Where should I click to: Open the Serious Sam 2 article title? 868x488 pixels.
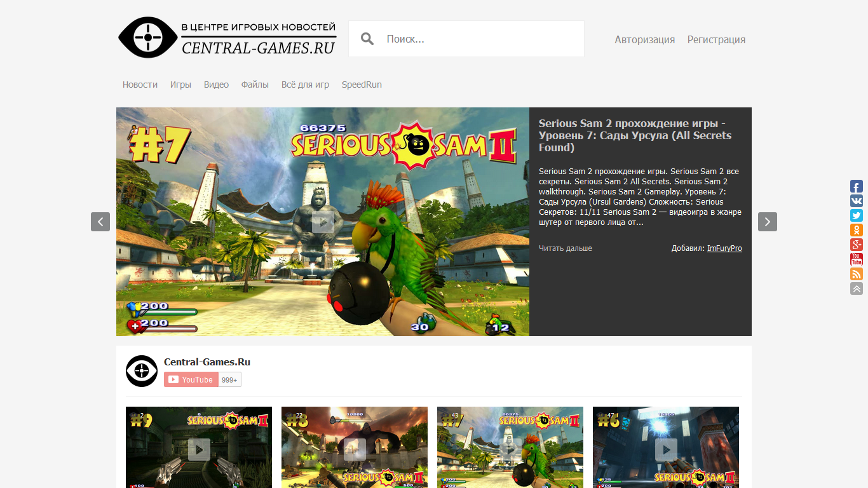635,135
